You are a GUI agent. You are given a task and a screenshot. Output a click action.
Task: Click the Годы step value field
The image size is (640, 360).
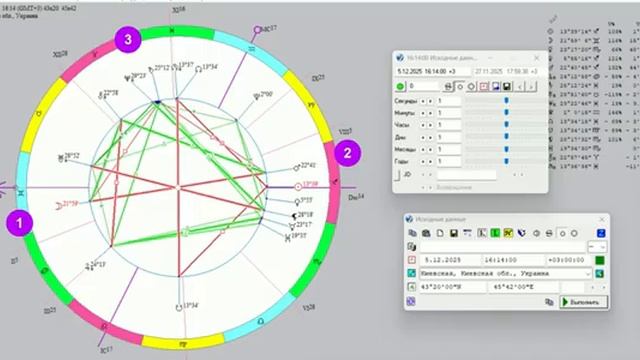449,161
